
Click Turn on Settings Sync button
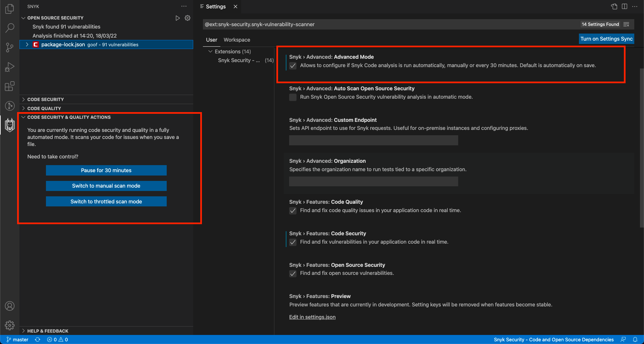pos(606,39)
